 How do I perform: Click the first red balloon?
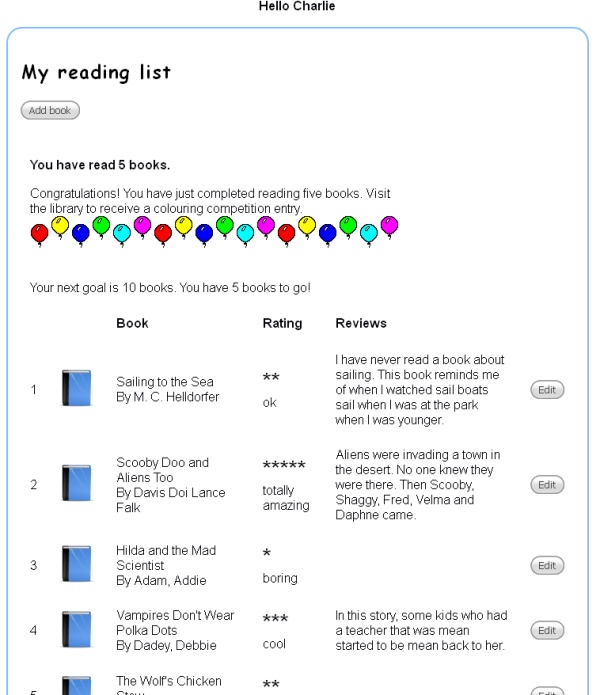click(x=39, y=235)
